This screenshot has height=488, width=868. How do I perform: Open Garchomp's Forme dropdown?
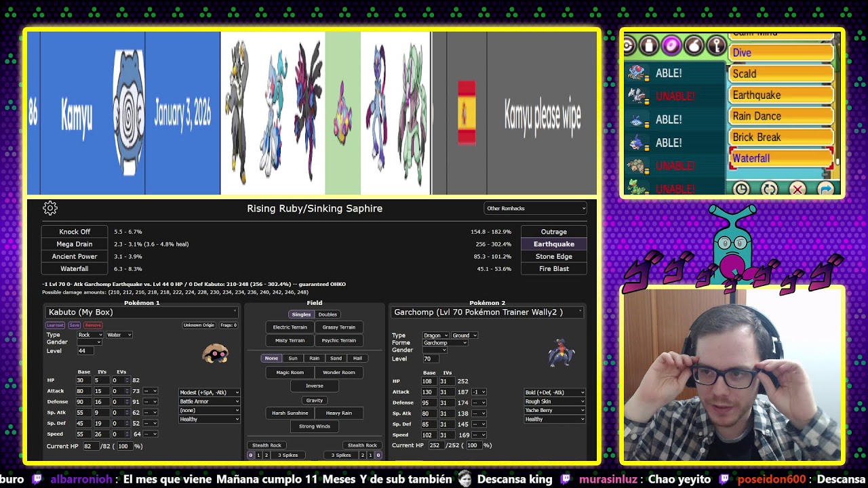446,343
